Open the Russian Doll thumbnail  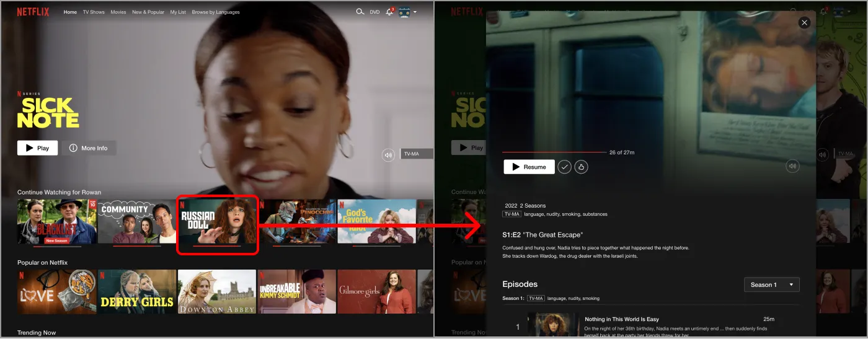(217, 221)
